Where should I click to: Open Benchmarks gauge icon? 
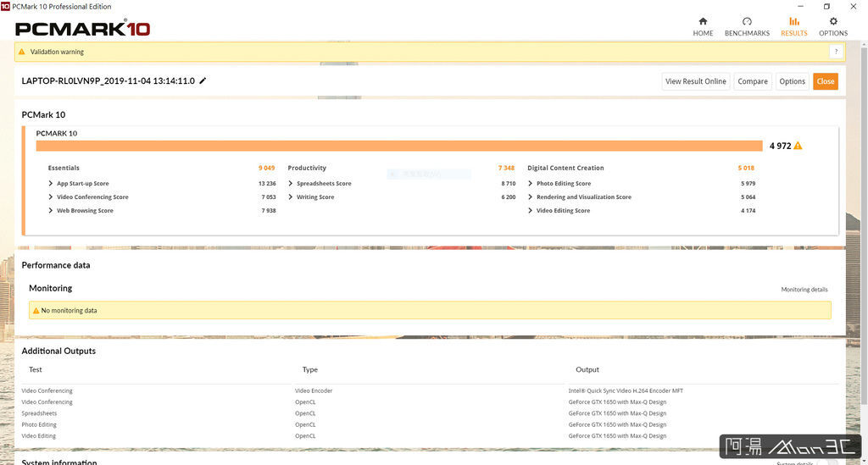747,21
